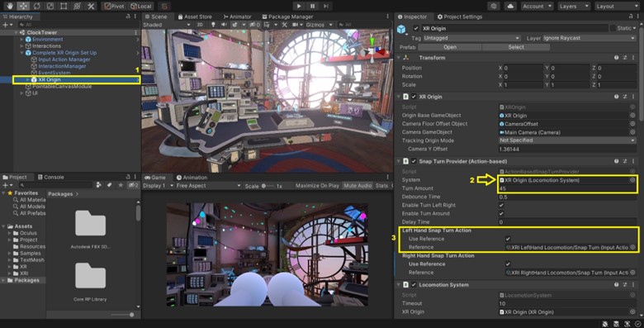Adjust the Project icon size slider

122,315
